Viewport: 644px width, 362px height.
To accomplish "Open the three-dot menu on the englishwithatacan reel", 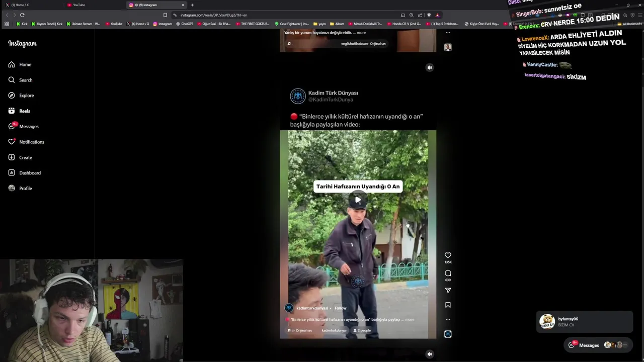I will [x=448, y=33].
